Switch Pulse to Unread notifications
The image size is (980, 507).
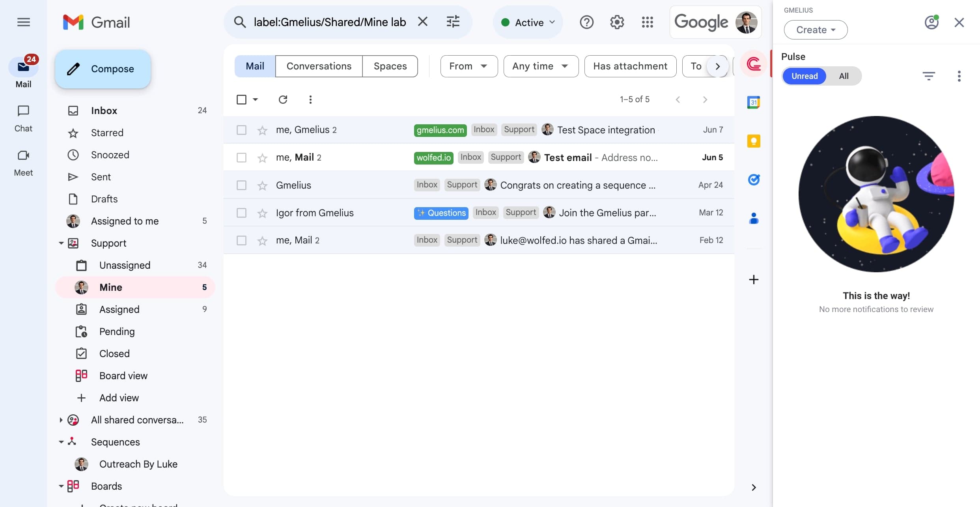pos(804,76)
